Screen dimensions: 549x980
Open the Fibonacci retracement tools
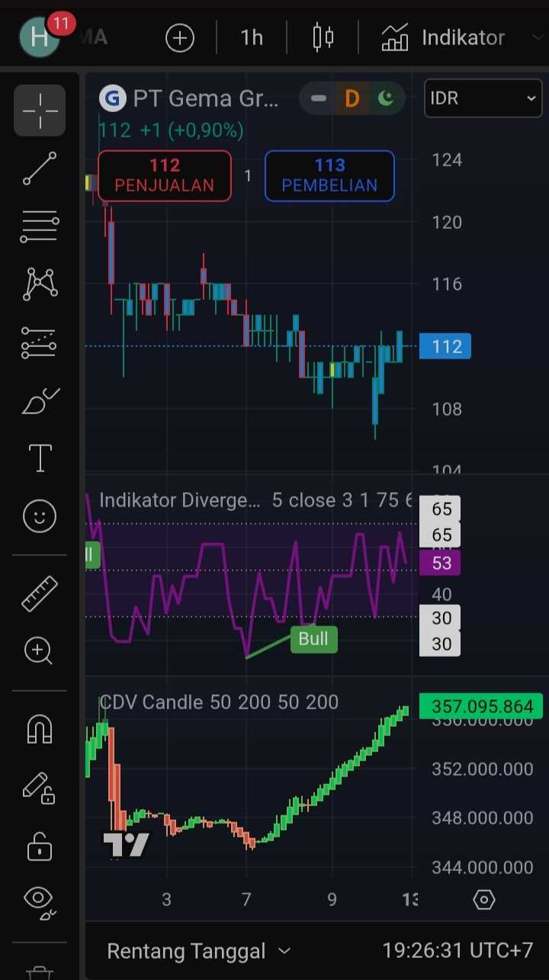click(x=40, y=227)
